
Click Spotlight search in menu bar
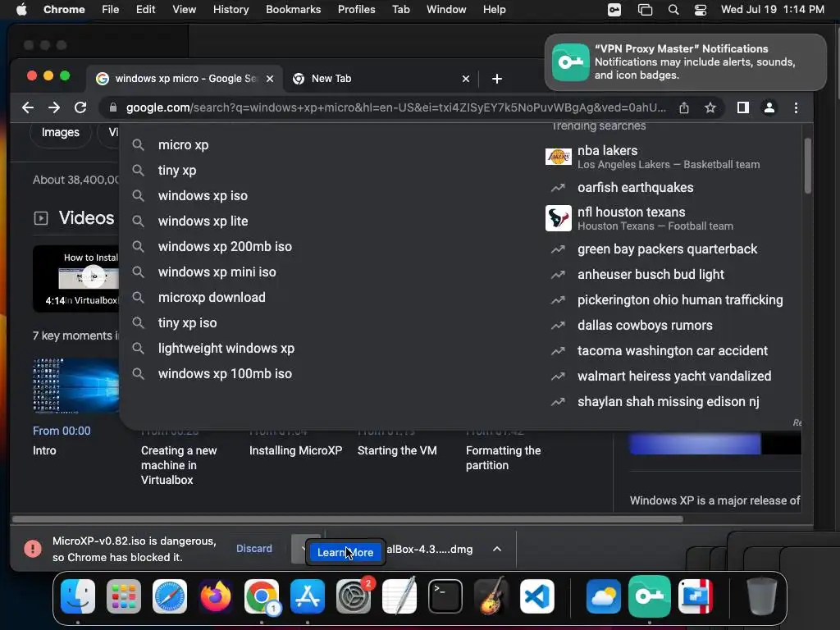pyautogui.click(x=673, y=10)
